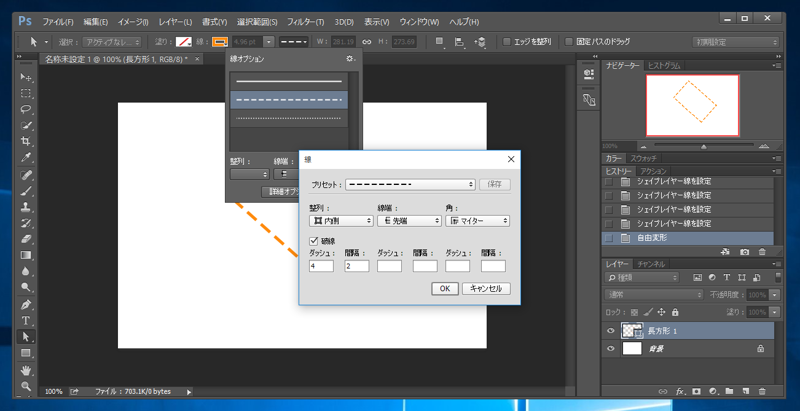Image resolution: width=800 pixels, height=411 pixels.
Task: Open the 初期設定 workspace dropdown
Action: (736, 42)
